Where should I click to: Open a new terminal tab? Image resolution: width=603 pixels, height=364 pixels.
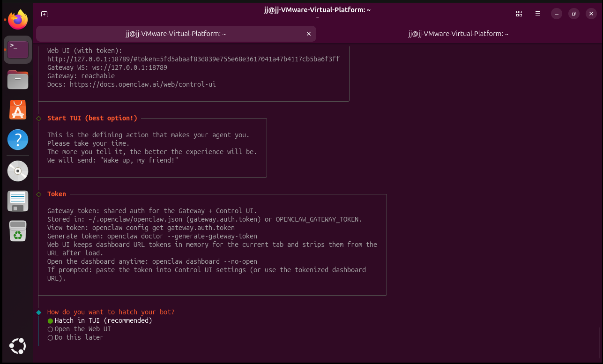coord(44,14)
